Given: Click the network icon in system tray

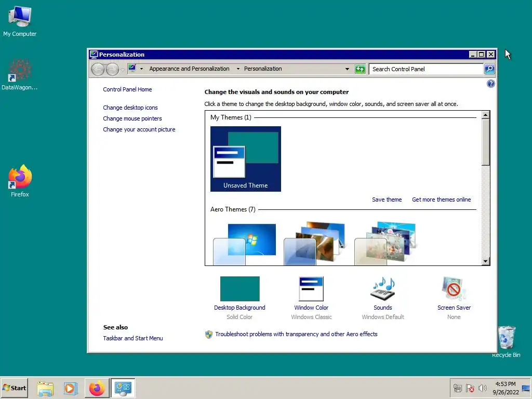Looking at the screenshot, I should click(x=457, y=388).
